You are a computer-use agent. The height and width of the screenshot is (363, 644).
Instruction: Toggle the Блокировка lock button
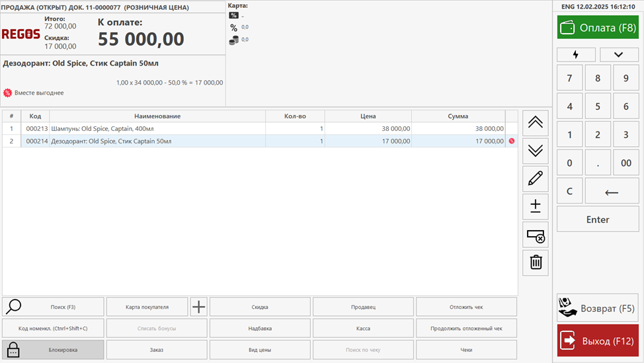pos(53,350)
